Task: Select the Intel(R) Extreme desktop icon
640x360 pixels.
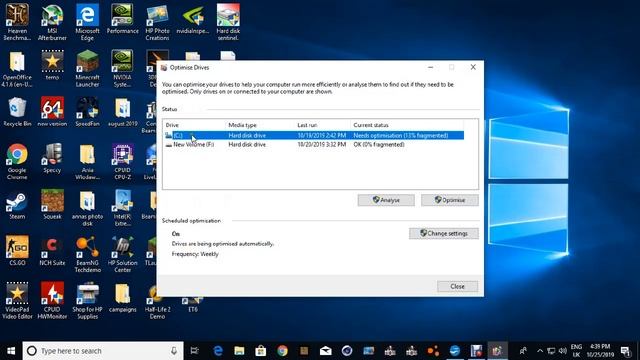Action: (x=122, y=208)
